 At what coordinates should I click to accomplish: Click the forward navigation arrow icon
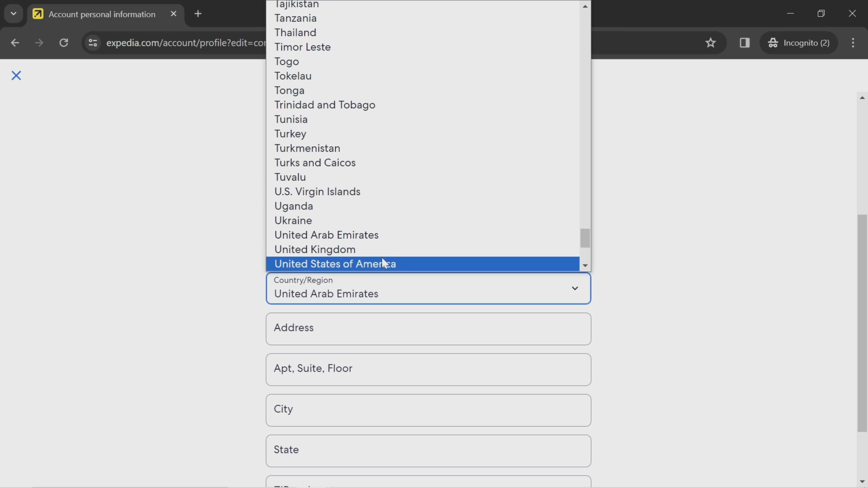coord(38,42)
